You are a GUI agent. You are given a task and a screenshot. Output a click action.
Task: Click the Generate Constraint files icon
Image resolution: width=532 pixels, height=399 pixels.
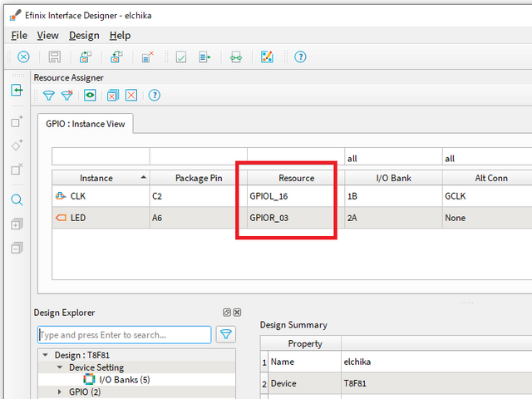tap(204, 57)
